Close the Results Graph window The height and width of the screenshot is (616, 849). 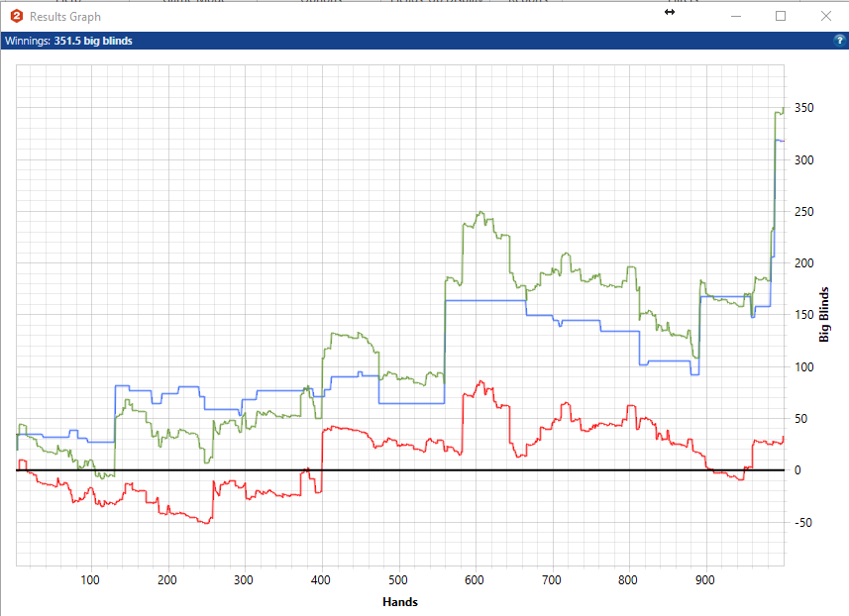coord(825,16)
